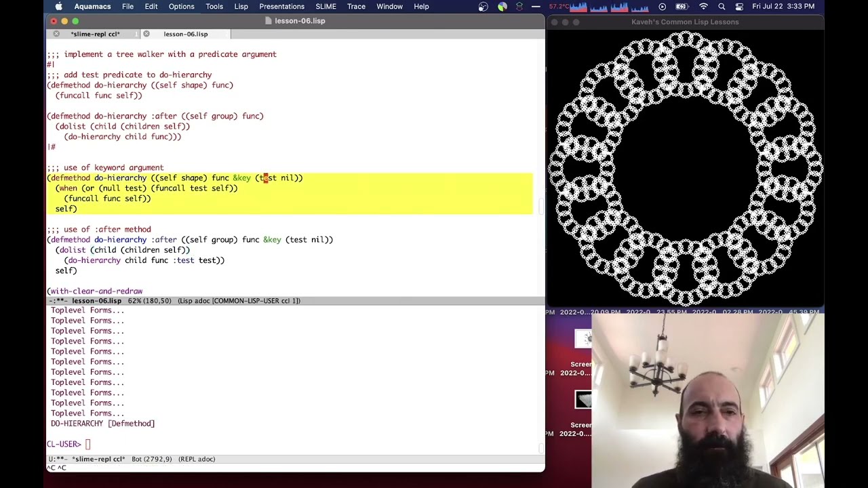This screenshot has height=488, width=868.
Task: Click at the CL-USER> REPL prompt
Action: [x=87, y=444]
